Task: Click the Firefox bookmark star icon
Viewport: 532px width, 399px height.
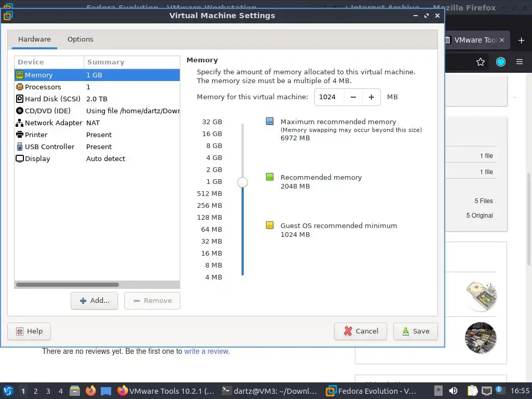Action: (481, 62)
